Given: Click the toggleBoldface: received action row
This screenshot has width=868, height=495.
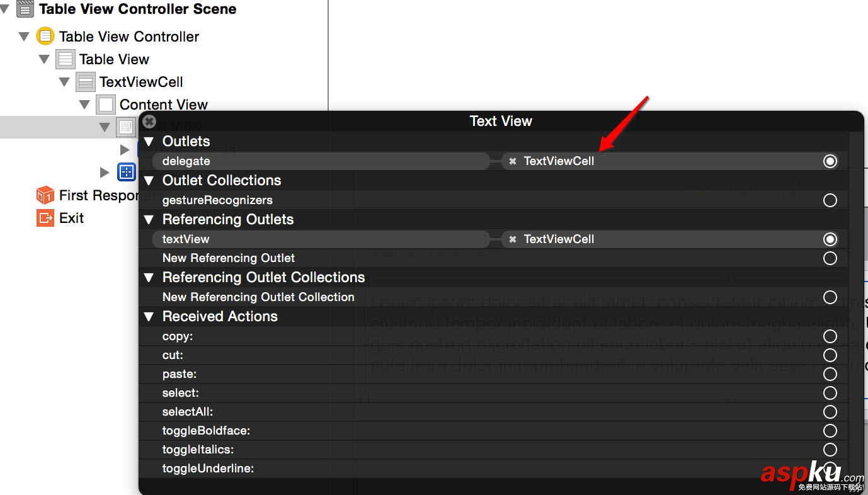Looking at the screenshot, I should [x=206, y=431].
